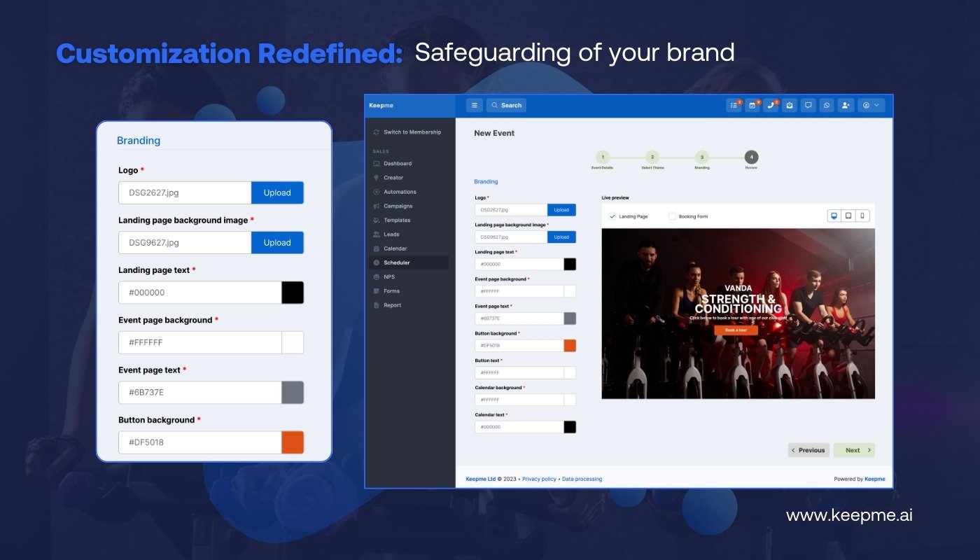The height and width of the screenshot is (560, 980).
Task: Open the chat message bubble icon
Action: coord(808,105)
